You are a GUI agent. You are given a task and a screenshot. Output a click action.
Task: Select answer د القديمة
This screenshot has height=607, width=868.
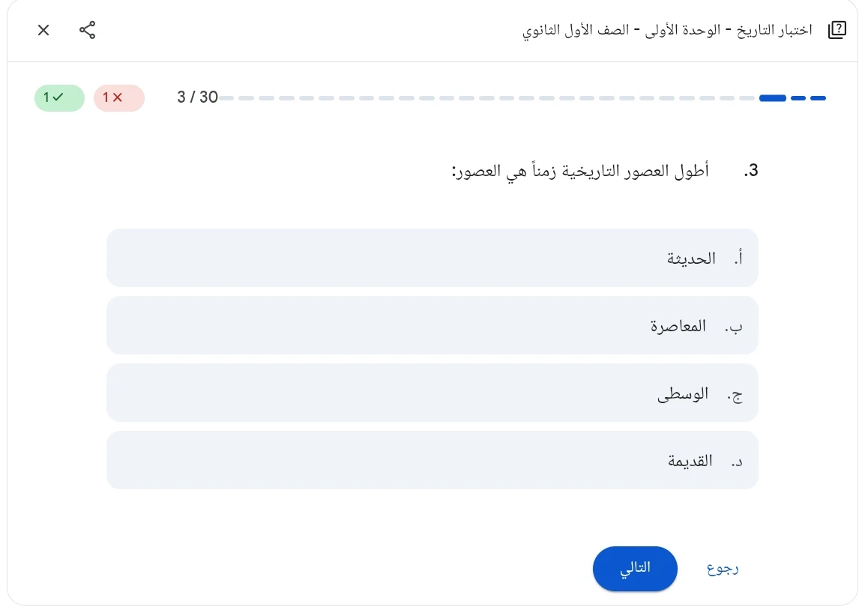[433, 460]
